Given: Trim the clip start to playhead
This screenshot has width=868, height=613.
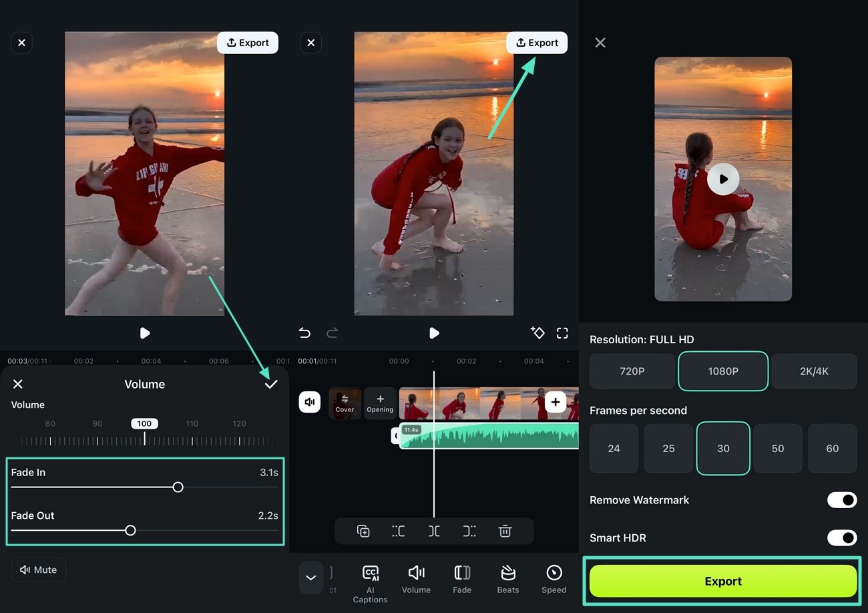Looking at the screenshot, I should tap(399, 532).
